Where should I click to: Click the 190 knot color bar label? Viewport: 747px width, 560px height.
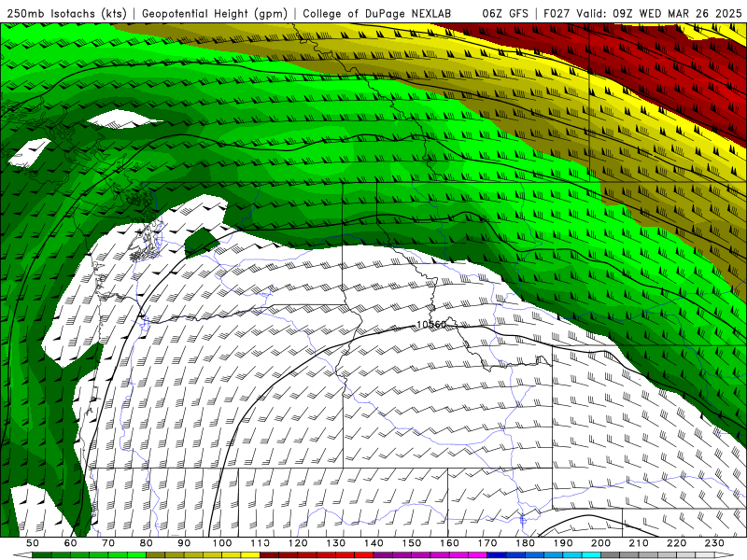pyautogui.click(x=563, y=543)
